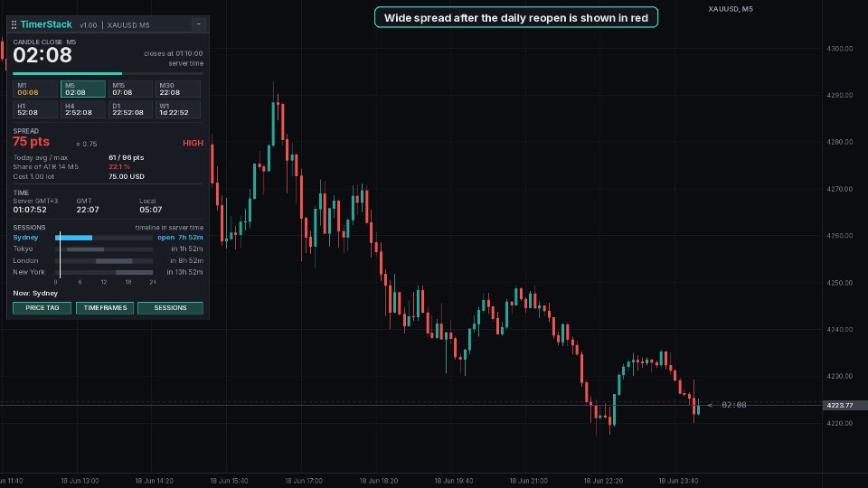This screenshot has height=488, width=868.
Task: Select the H4 timeframe cell
Action: pyautogui.click(x=83, y=109)
